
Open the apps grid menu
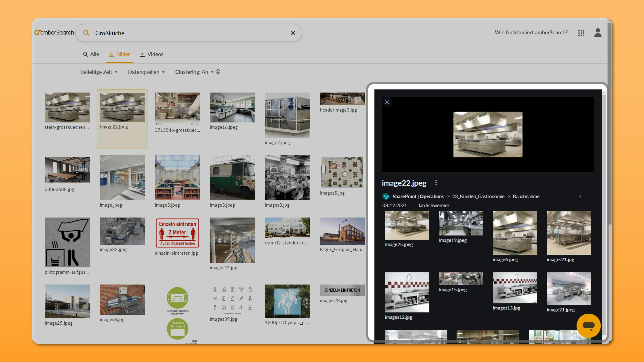coord(581,33)
